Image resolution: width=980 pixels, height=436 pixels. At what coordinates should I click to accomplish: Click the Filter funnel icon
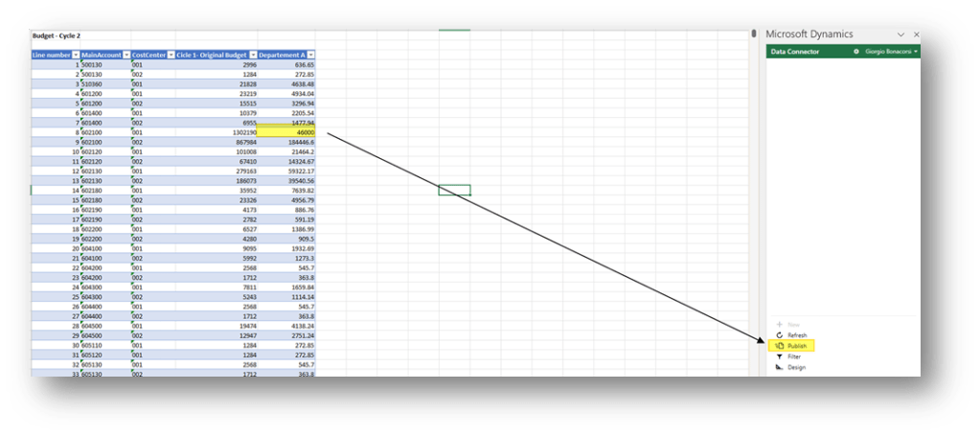click(x=779, y=356)
